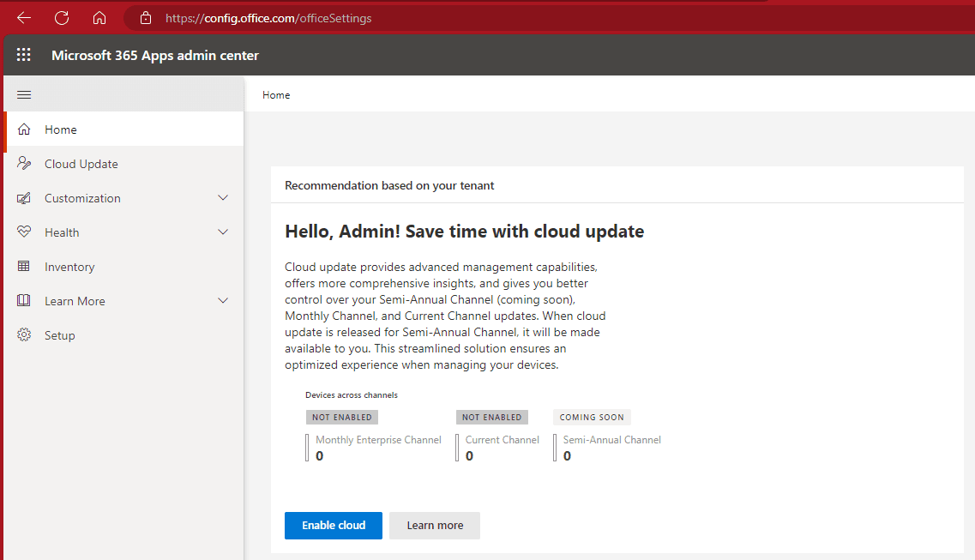Collapse the navigation with the hamburger icon

click(24, 94)
